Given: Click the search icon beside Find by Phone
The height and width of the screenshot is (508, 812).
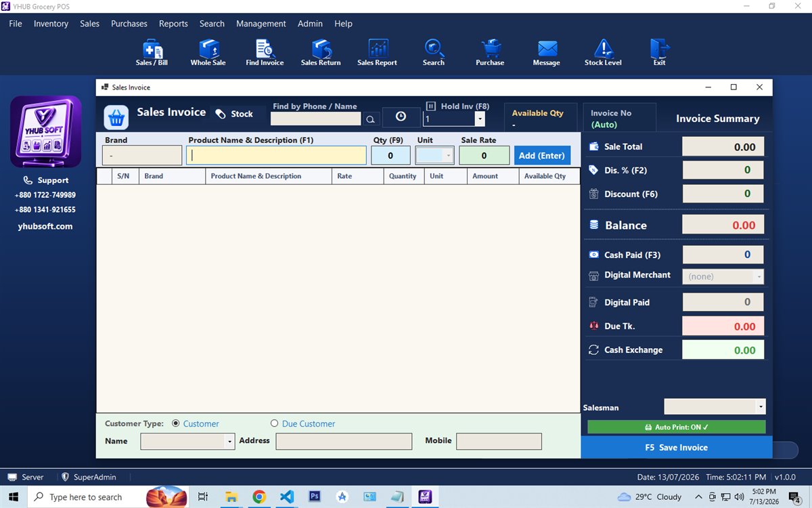Looking at the screenshot, I should pos(370,119).
